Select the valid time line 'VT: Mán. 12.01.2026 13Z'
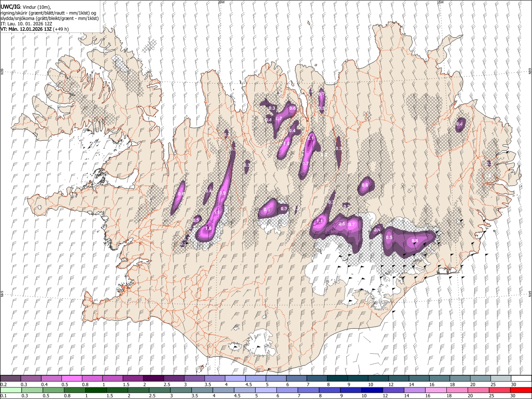Viewport: 532px width, 399px height. click(25, 29)
